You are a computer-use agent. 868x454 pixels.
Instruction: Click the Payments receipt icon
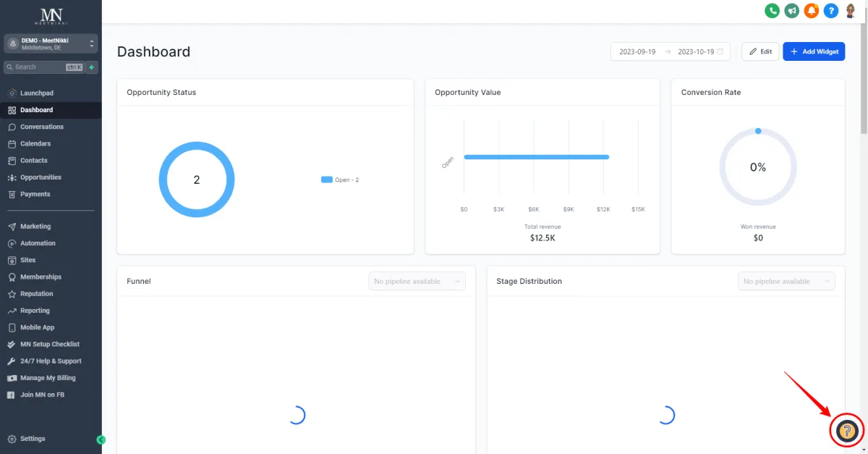coord(12,194)
